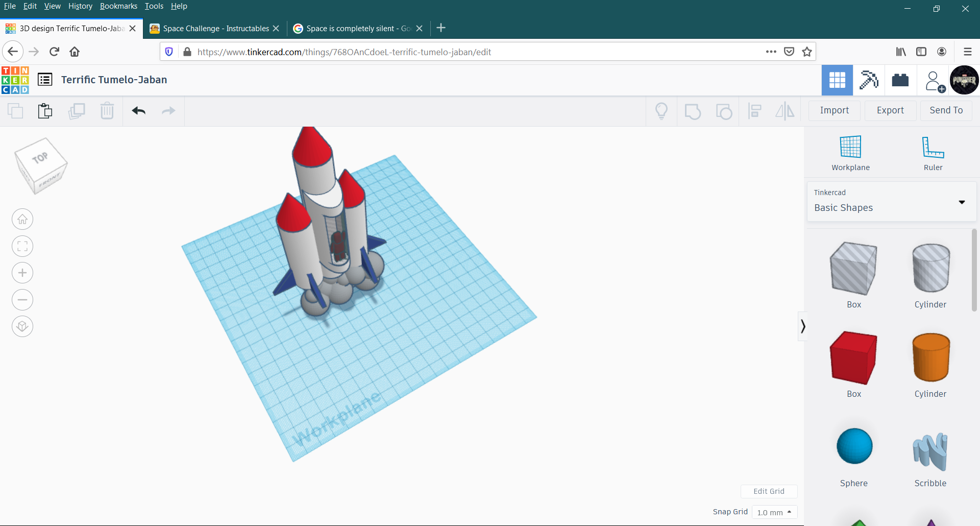
Task: Toggle the browser Tracking Protection shield
Action: (169, 52)
